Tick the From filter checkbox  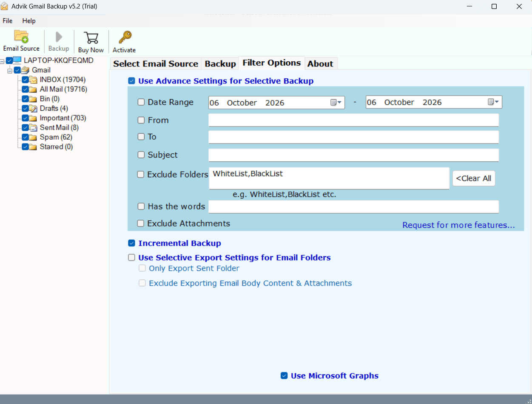click(x=141, y=120)
